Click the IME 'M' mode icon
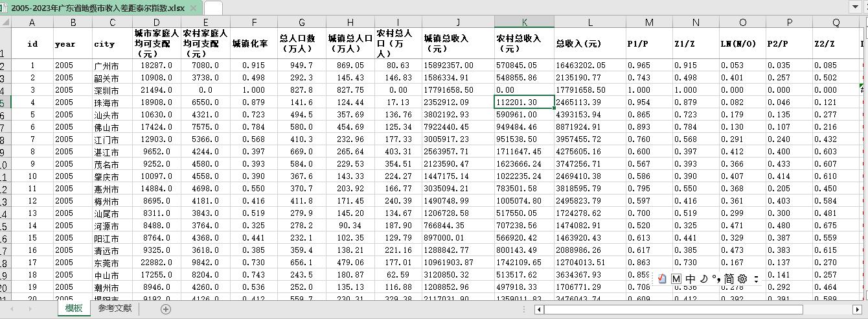The height and width of the screenshot is (319, 868). click(676, 279)
